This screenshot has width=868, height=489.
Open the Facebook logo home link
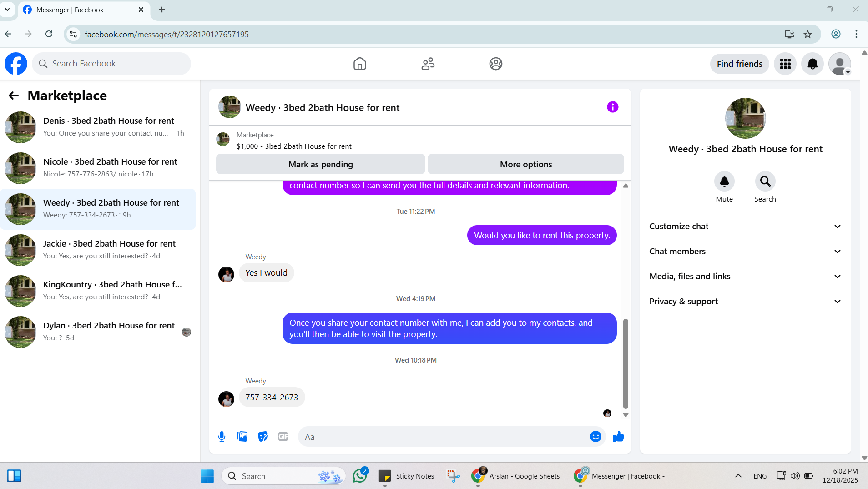(x=16, y=64)
